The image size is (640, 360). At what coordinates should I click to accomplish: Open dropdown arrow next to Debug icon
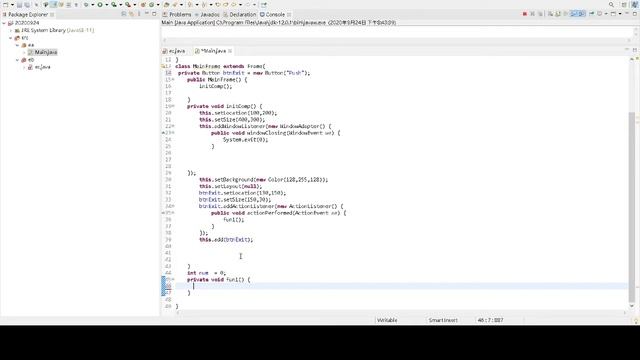(93, 4)
